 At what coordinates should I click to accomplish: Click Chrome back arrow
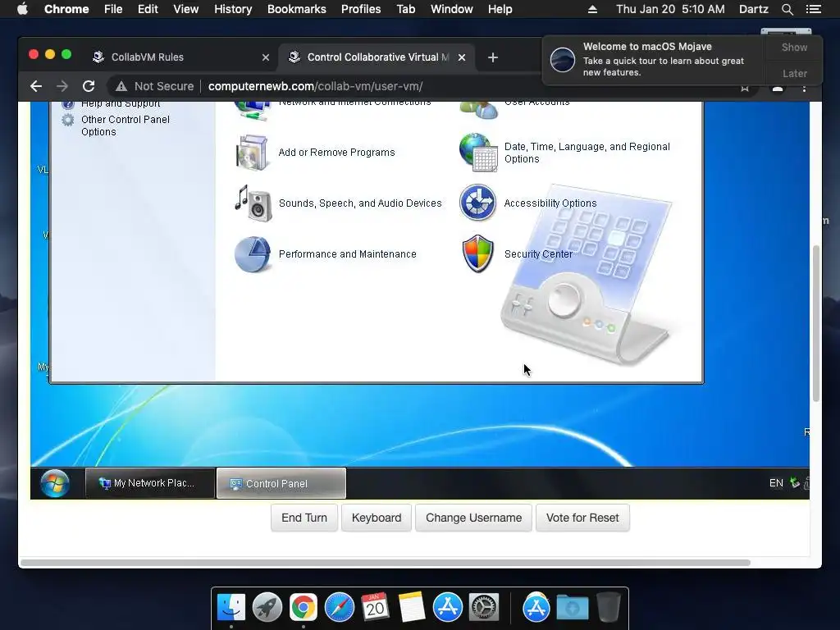[36, 86]
